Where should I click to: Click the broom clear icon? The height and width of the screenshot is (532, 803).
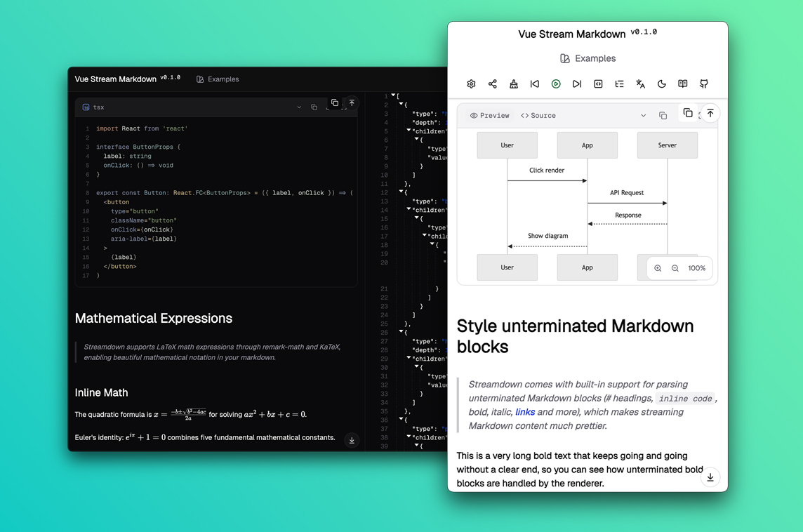click(514, 84)
